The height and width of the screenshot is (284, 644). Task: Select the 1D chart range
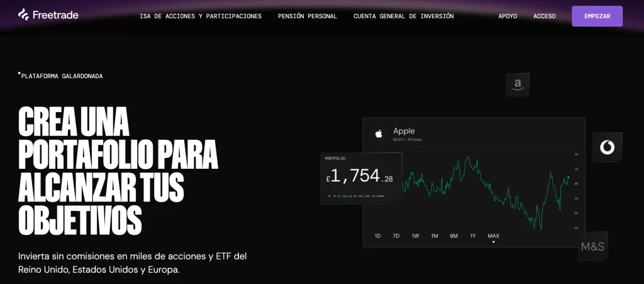(x=377, y=236)
